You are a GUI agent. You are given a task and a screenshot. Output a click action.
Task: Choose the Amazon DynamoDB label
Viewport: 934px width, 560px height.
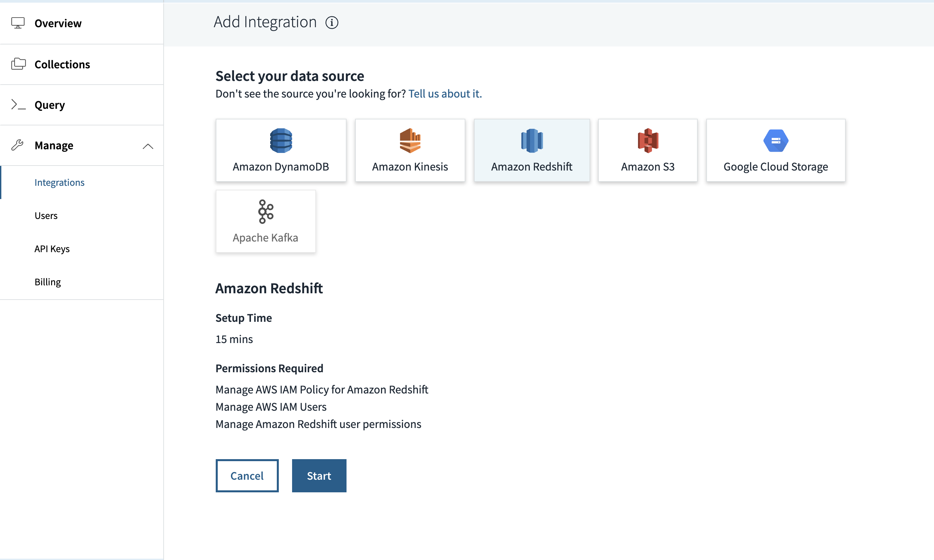click(280, 167)
